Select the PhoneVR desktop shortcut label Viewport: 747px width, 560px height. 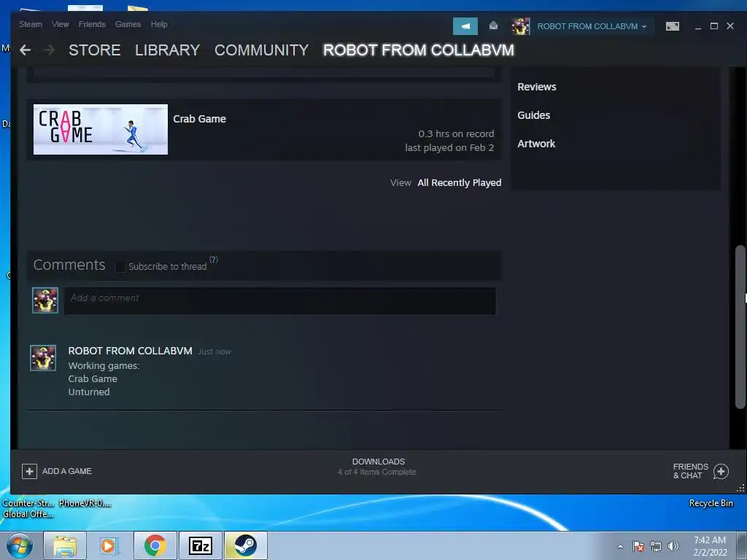pyautogui.click(x=85, y=503)
